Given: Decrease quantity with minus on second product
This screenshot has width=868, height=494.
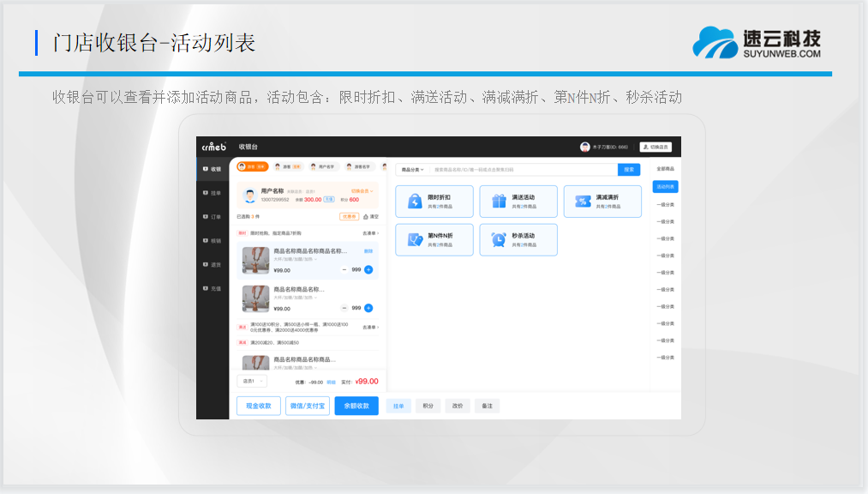Looking at the screenshot, I should pos(344,308).
